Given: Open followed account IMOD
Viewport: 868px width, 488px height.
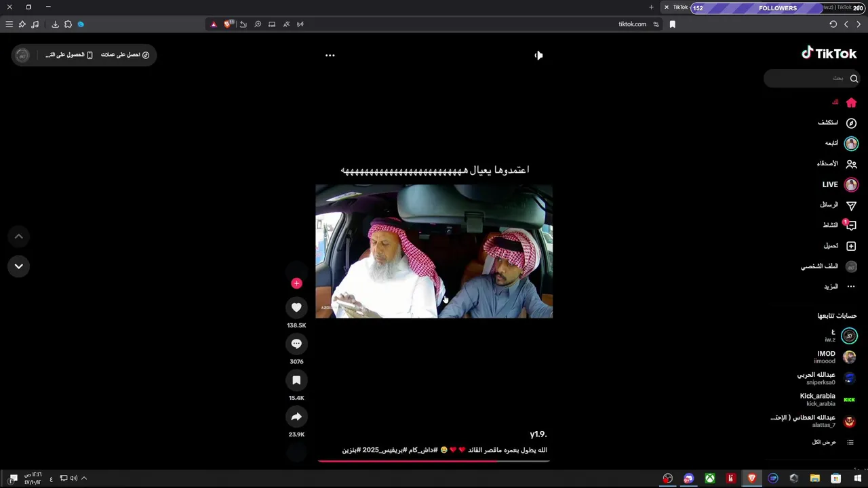Looking at the screenshot, I should point(835,357).
